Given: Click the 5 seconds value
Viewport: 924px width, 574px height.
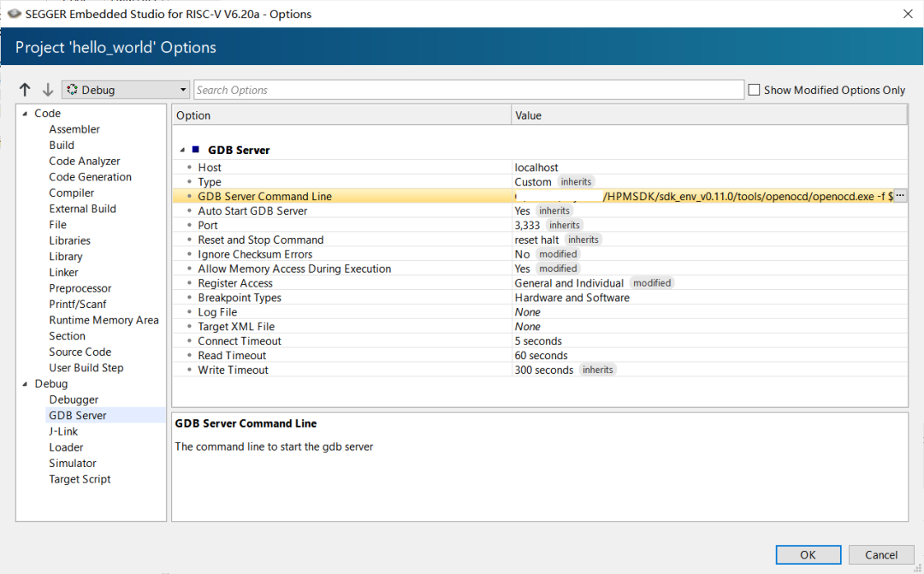Looking at the screenshot, I should point(538,340).
